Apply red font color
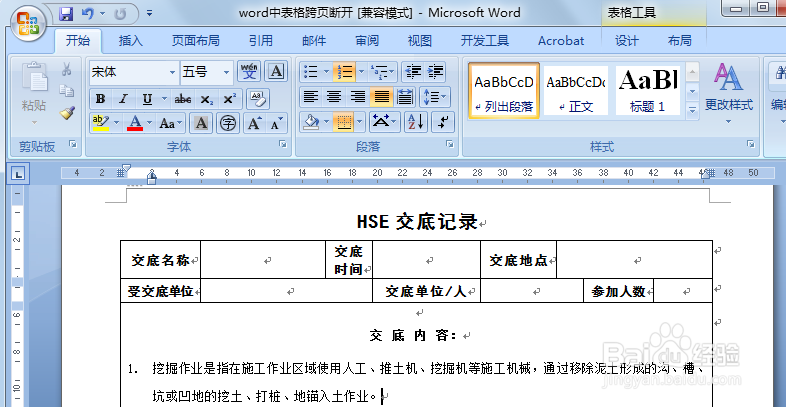Viewport: 786px width, 407px height. point(135,123)
